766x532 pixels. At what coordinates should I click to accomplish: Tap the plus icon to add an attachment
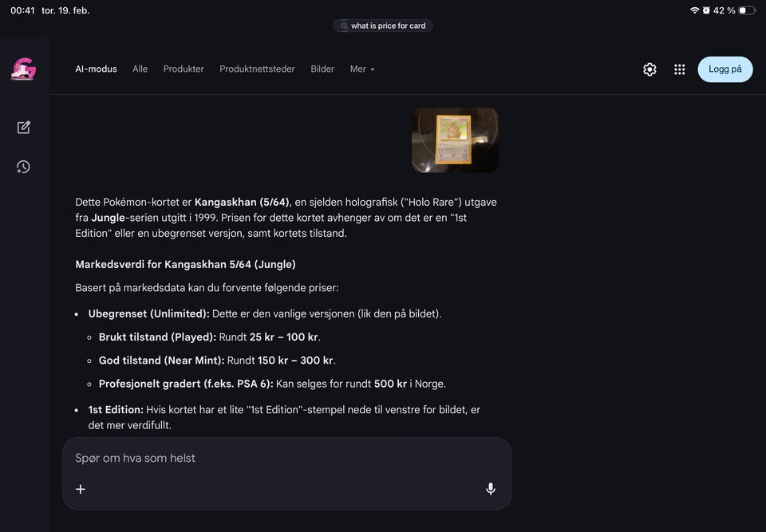pos(81,489)
